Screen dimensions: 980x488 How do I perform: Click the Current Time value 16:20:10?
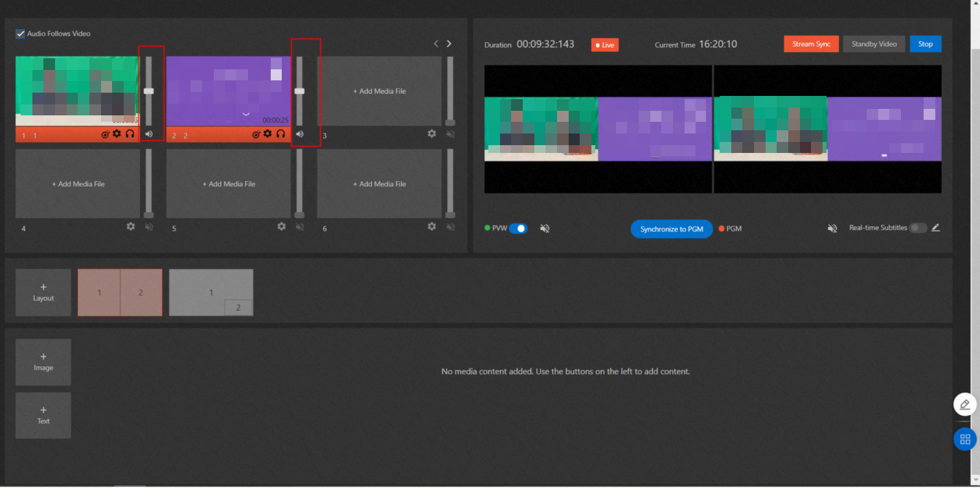pyautogui.click(x=718, y=45)
